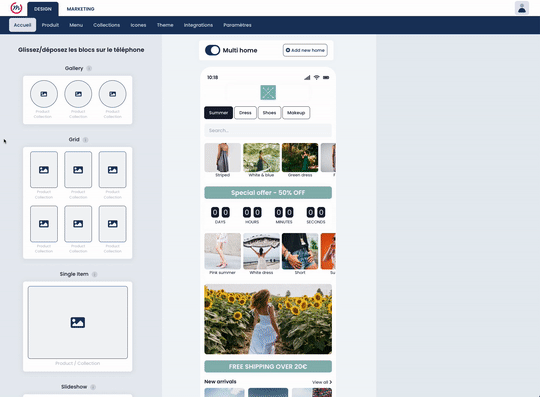Select the first Gallery circle placeholder
Screen dimensions: 540x397
tap(44, 94)
